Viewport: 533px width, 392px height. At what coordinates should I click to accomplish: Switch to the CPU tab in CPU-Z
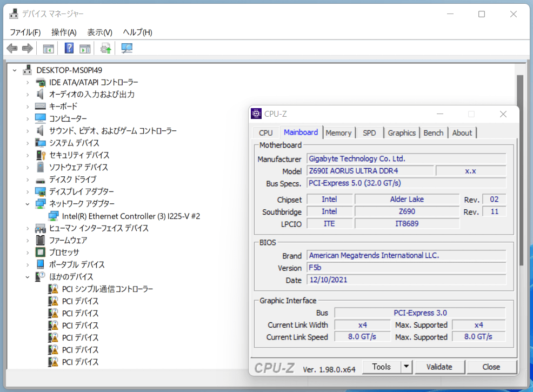pos(266,133)
